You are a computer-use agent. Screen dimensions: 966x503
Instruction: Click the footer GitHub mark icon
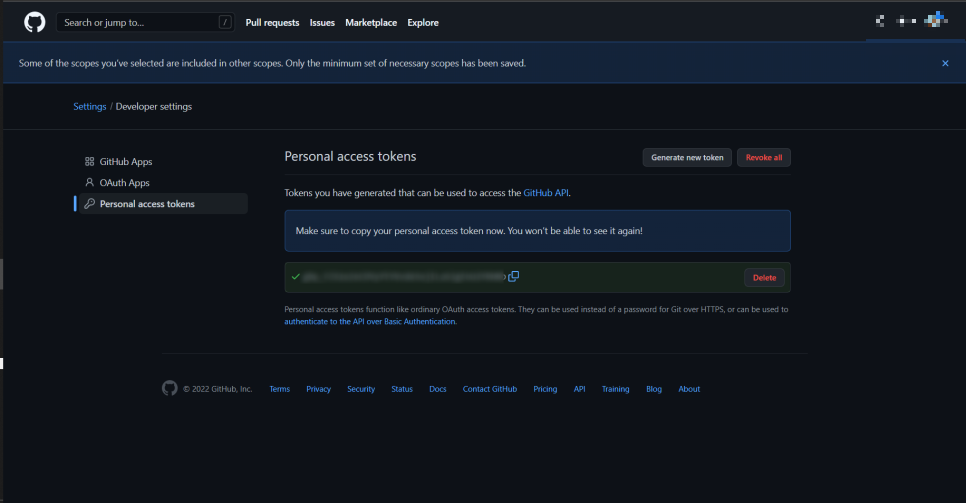point(169,388)
